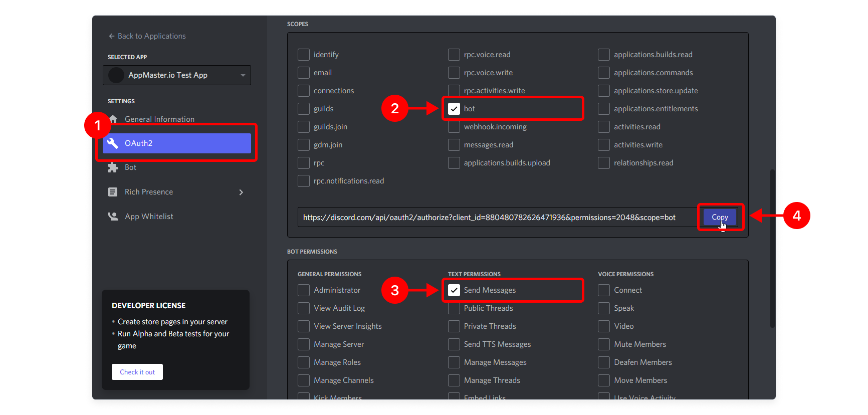Check rpc.activities.write scope
Screen dimensions: 868x415
[x=454, y=91]
